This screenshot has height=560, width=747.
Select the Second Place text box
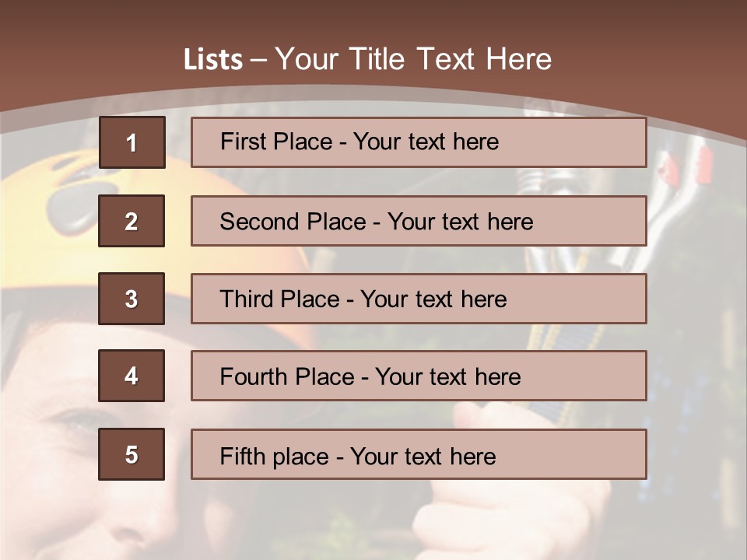pos(419,221)
